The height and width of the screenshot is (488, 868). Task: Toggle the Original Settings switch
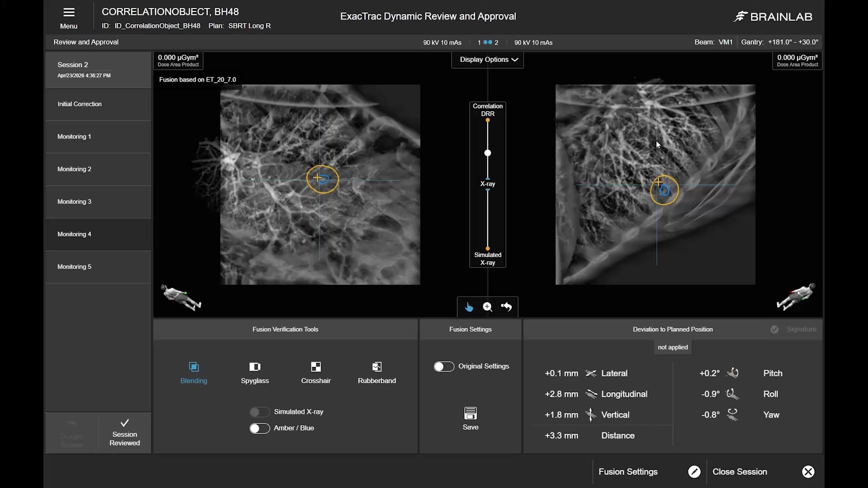pyautogui.click(x=444, y=366)
